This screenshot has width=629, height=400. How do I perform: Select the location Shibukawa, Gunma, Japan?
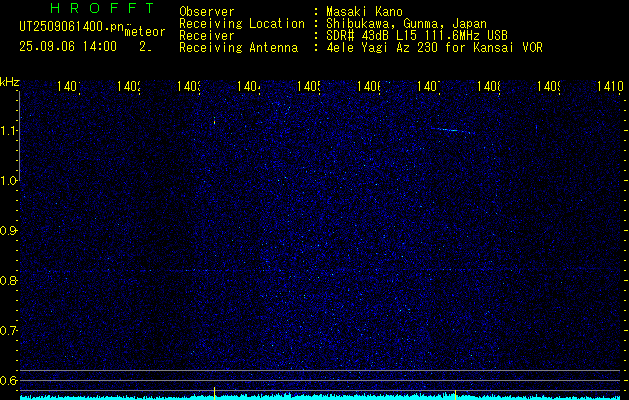pyautogui.click(x=406, y=24)
